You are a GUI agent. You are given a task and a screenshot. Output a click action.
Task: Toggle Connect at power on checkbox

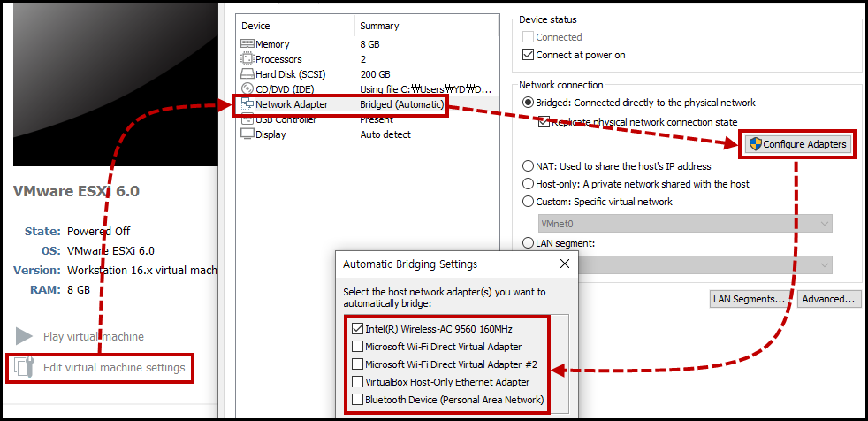click(528, 55)
